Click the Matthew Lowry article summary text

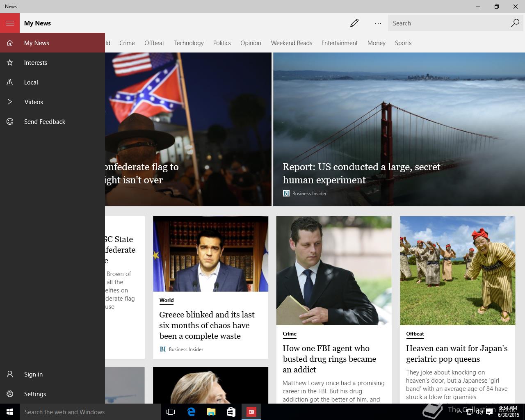333,391
